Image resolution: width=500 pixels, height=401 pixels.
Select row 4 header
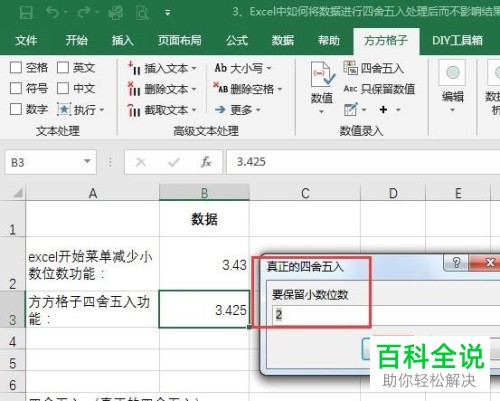pyautogui.click(x=13, y=339)
